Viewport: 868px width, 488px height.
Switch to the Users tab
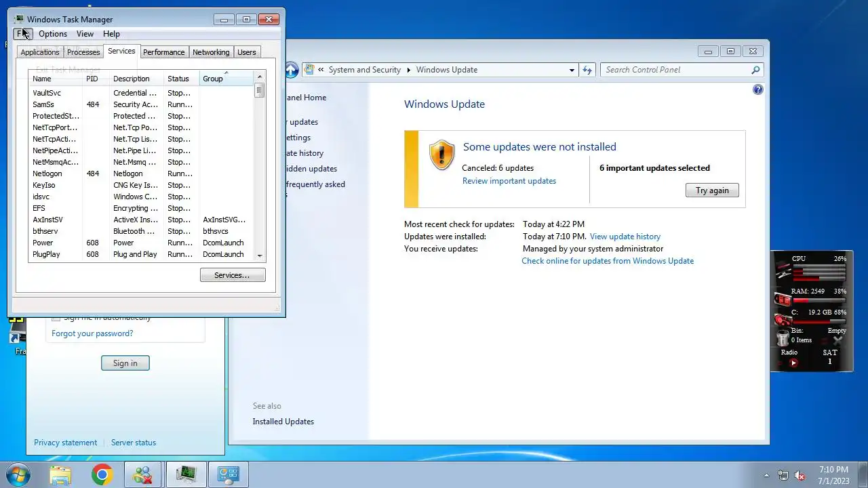coord(247,52)
